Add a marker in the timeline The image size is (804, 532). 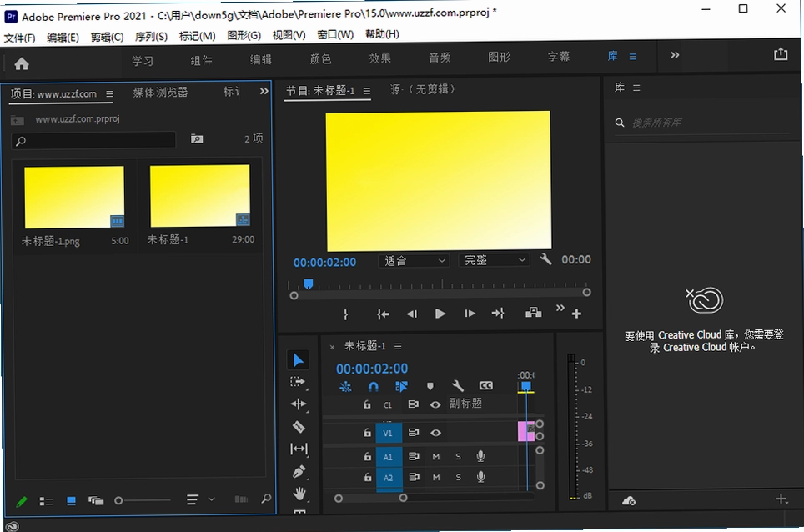click(430, 386)
